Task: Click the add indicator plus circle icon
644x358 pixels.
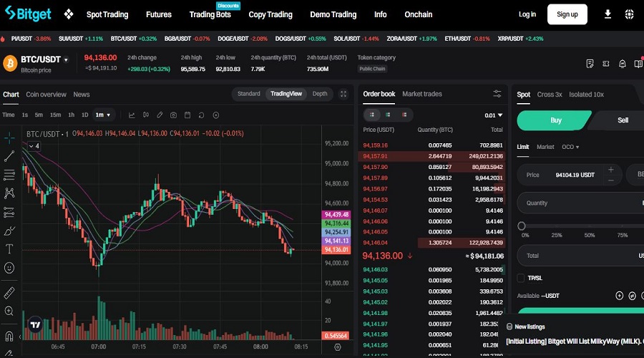Action: (x=215, y=115)
